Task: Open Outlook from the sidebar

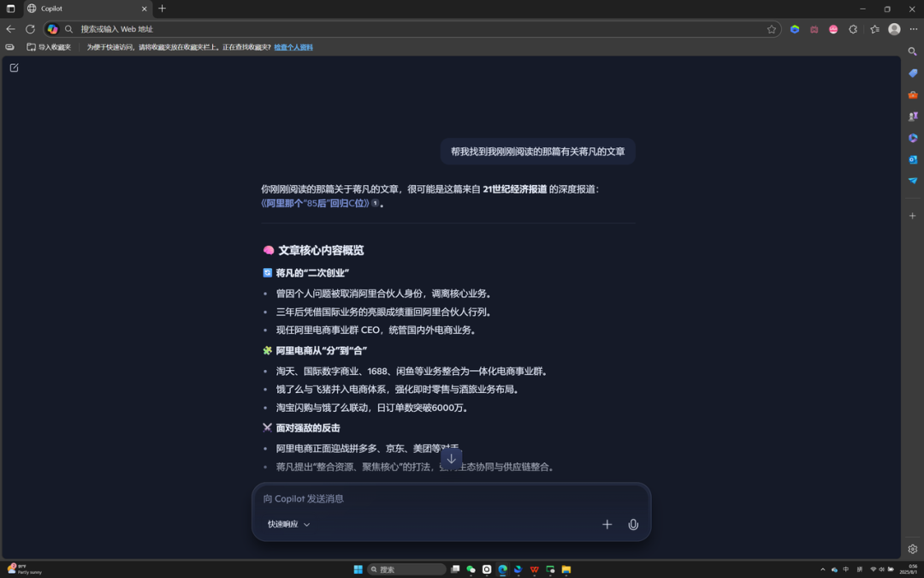Action: point(912,159)
